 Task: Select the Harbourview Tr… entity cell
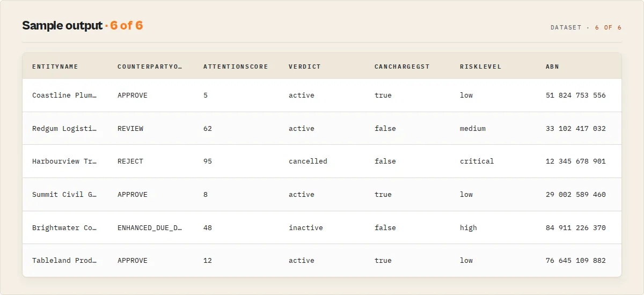click(64, 161)
